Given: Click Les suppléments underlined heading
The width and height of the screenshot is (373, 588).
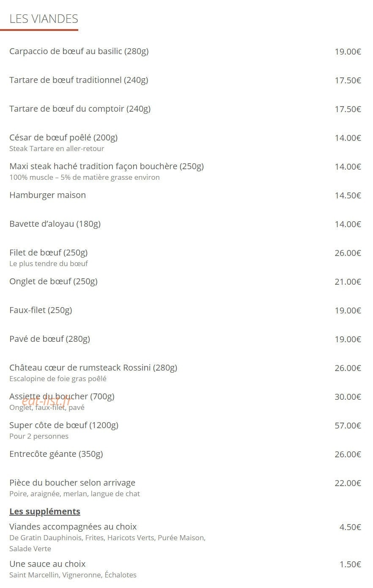Looking at the screenshot, I should point(45,511).
